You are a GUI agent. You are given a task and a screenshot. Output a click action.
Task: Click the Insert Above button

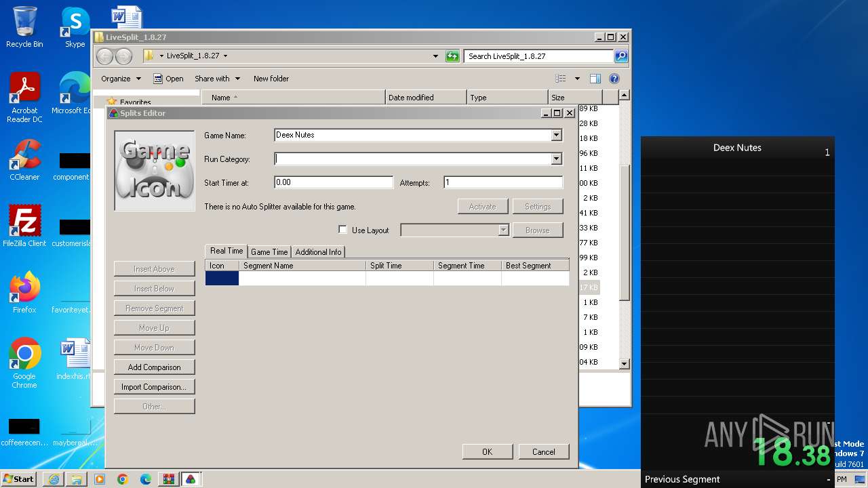tap(155, 269)
